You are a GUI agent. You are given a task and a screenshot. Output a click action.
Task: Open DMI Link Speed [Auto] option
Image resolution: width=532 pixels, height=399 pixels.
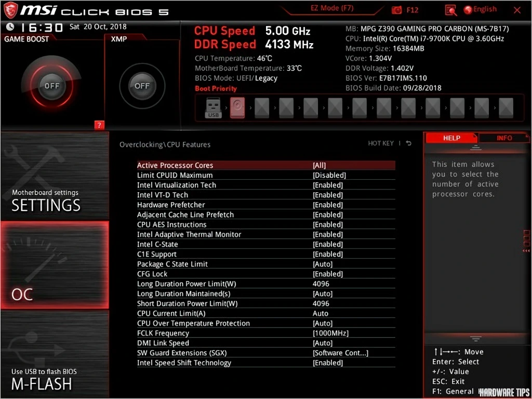click(266, 343)
